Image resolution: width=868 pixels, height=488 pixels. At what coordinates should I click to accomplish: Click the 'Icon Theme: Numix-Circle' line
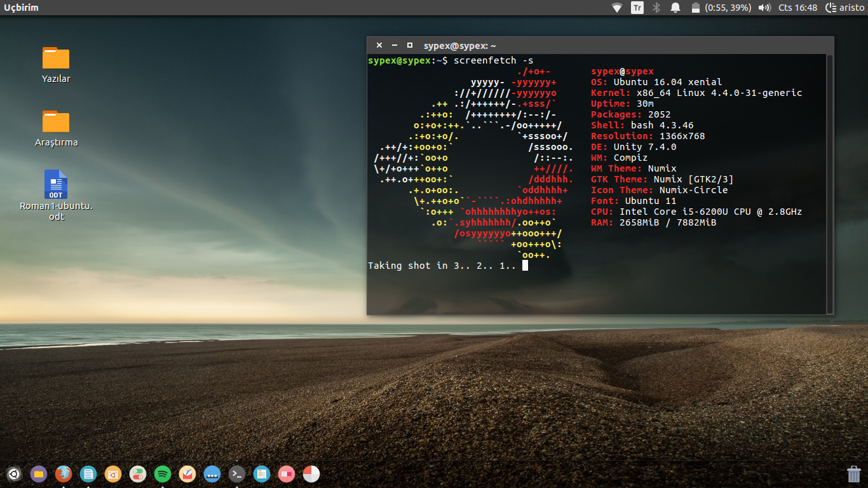pos(660,190)
